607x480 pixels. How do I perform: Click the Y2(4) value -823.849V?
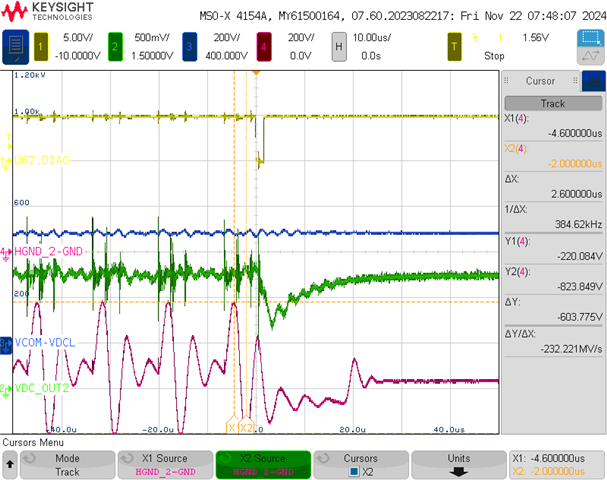[x=580, y=287]
